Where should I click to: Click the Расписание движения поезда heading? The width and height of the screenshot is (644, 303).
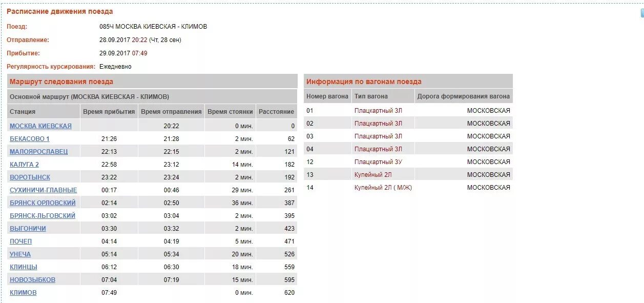60,11
